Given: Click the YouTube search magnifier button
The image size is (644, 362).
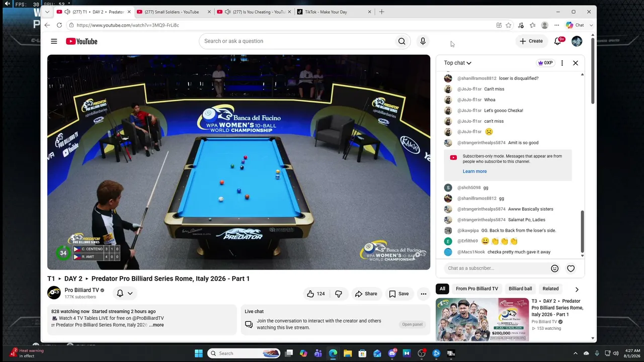Looking at the screenshot, I should point(401,41).
